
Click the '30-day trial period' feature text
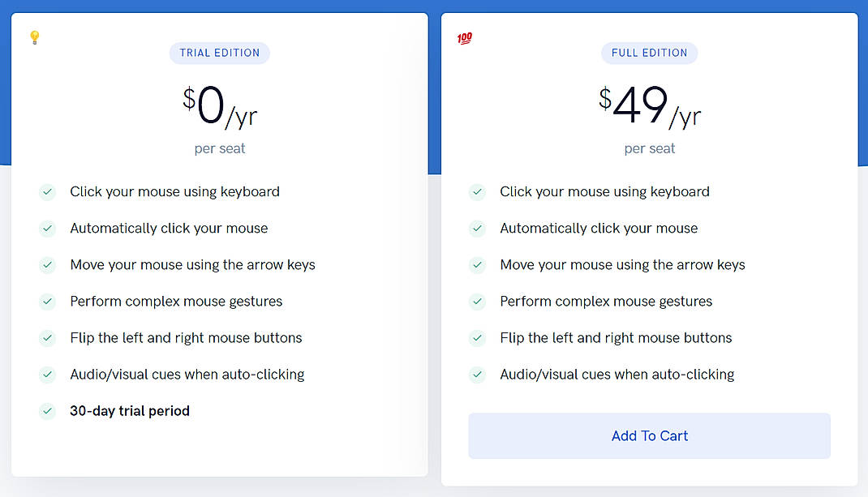[130, 411]
